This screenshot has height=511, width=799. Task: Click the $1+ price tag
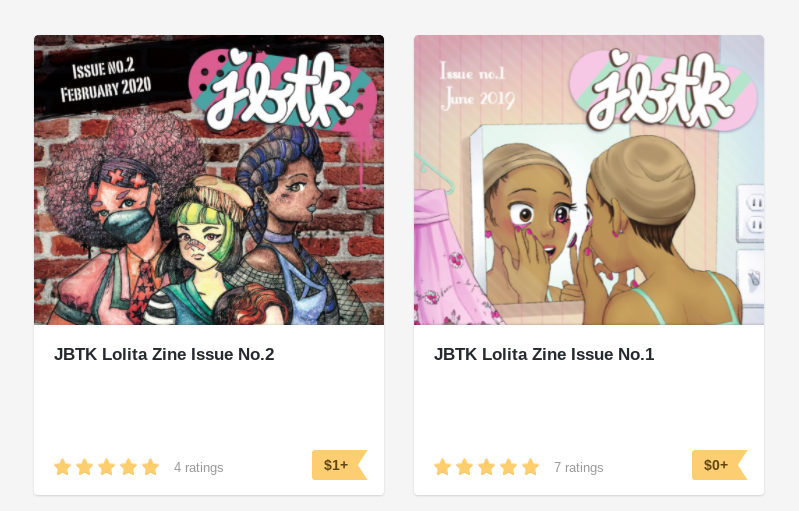[x=339, y=465]
